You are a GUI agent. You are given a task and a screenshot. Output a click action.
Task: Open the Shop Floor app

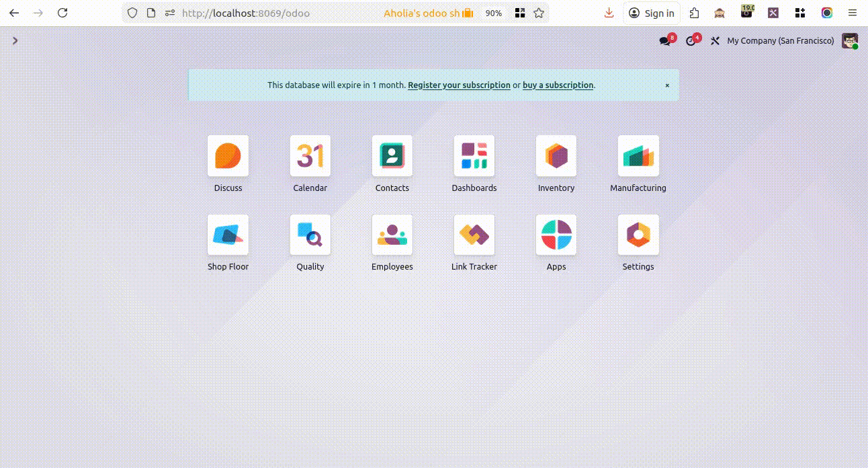point(228,235)
